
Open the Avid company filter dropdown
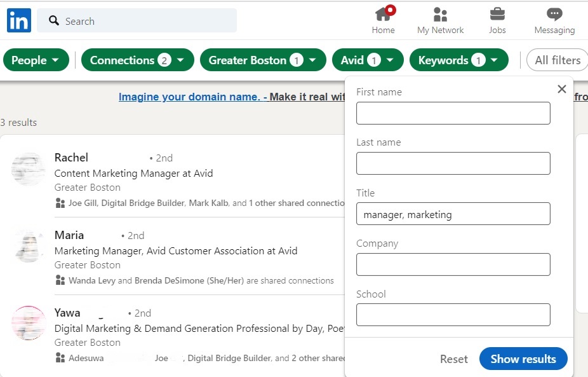[367, 60]
